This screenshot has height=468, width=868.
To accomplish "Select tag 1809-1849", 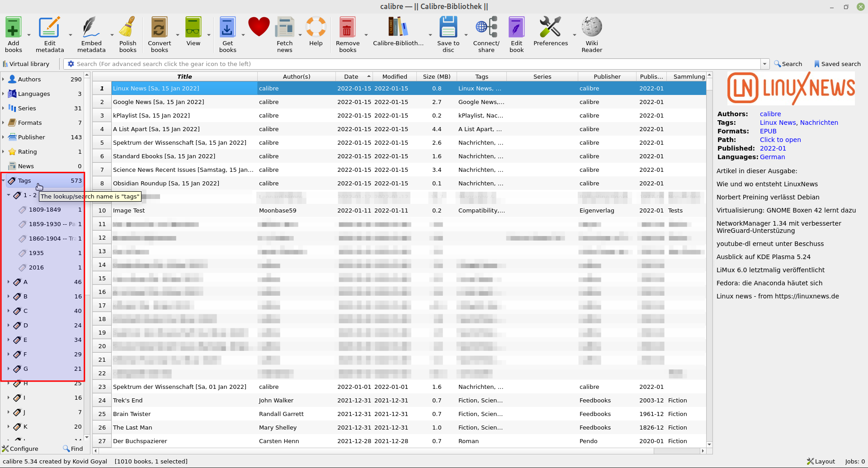I will (50, 209).
